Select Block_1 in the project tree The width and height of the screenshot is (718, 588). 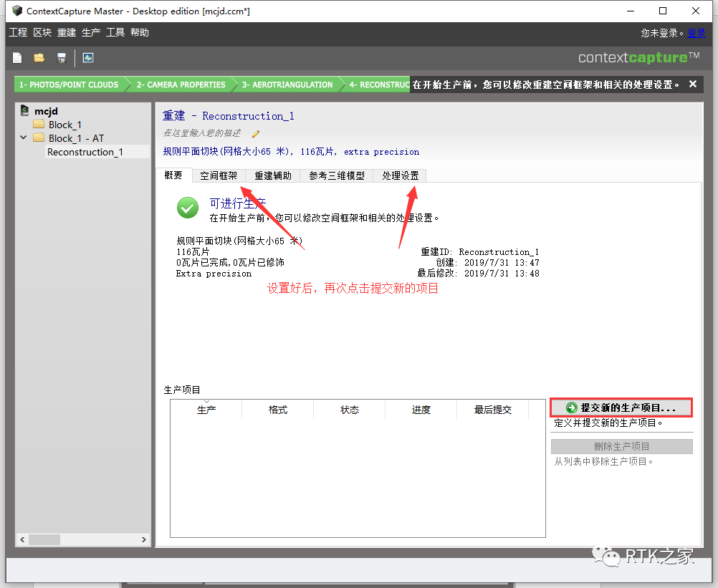[65, 125]
